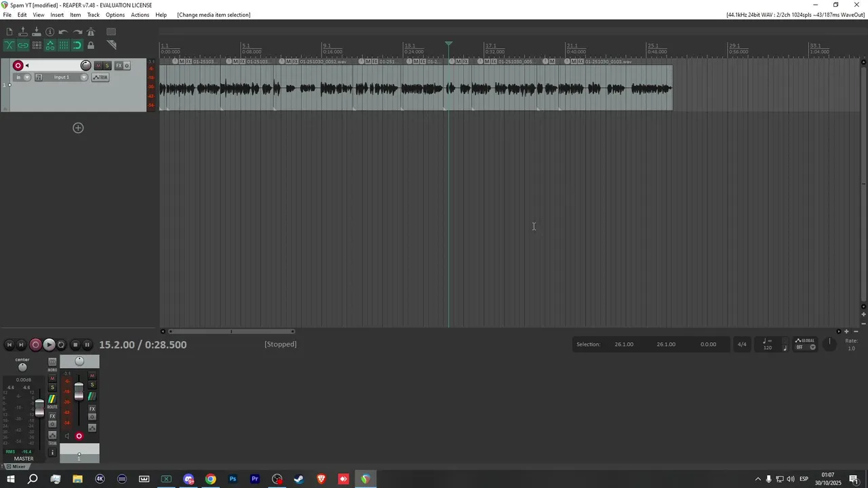Screen dimensions: 868x488
Task: Adjust master pan center knob
Action: tap(22, 367)
